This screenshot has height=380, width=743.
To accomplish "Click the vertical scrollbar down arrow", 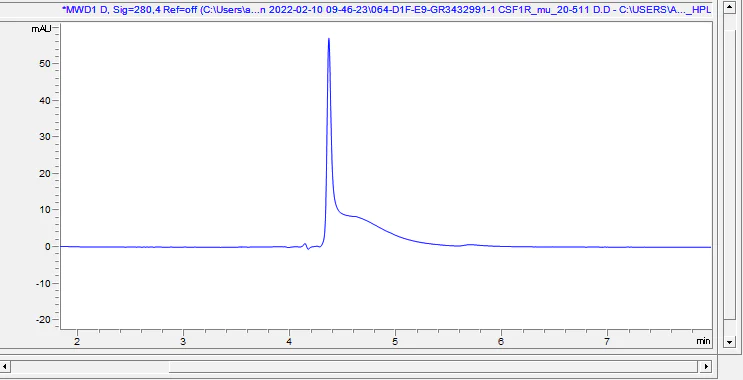I will [730, 342].
